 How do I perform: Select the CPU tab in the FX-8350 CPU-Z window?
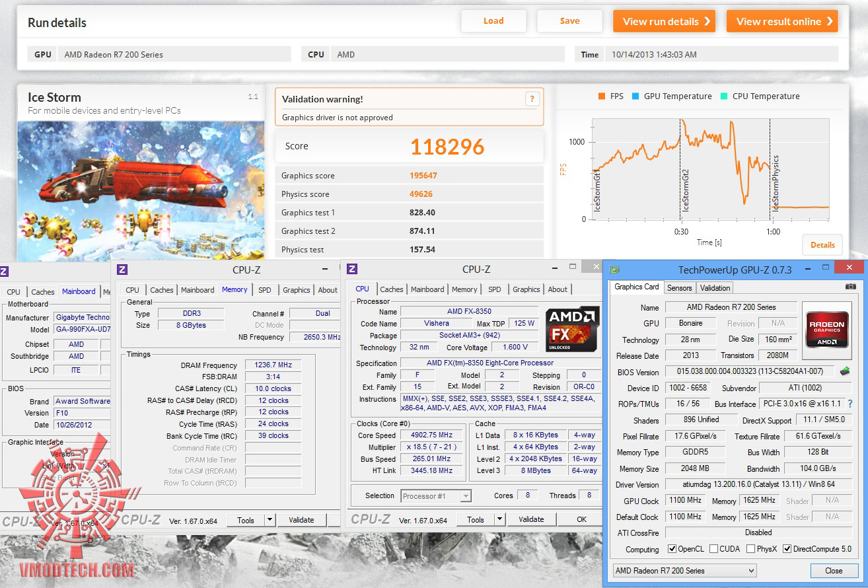pyautogui.click(x=363, y=289)
